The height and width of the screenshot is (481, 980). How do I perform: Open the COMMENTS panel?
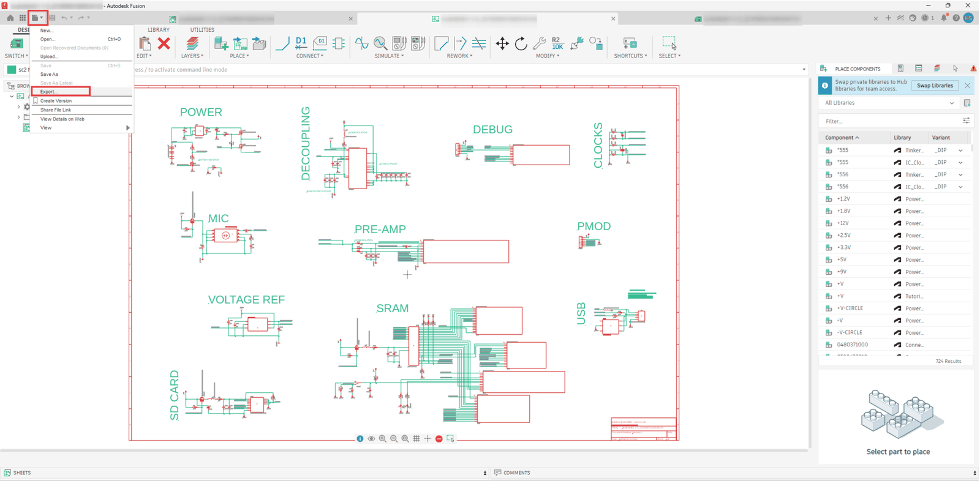(x=512, y=473)
